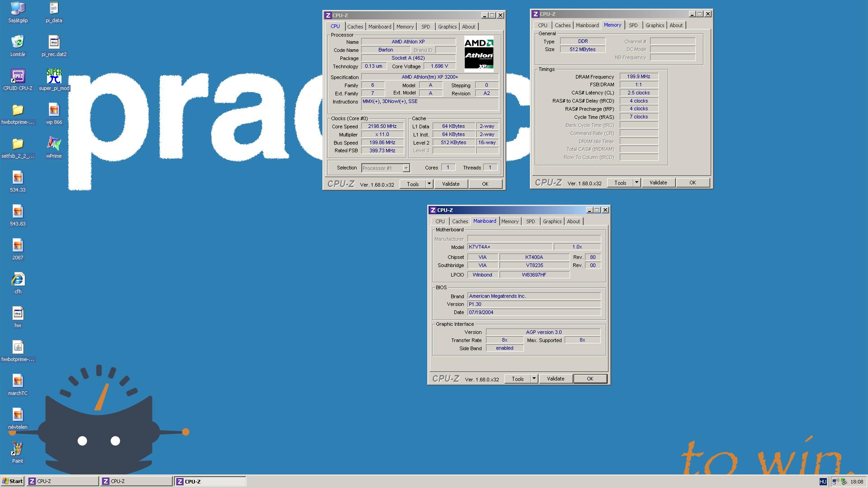Open CPU tab in Mainboard window
Screen dimensions: 868x488
tap(440, 221)
